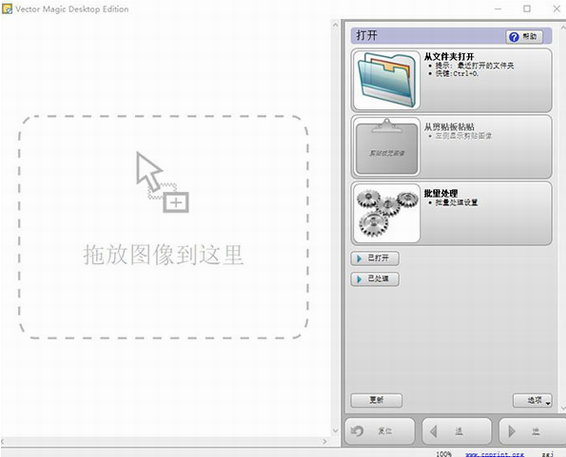This screenshot has height=457, width=566.
Task: Click canvas horizontal scrollbar left arrow
Action: (3, 441)
